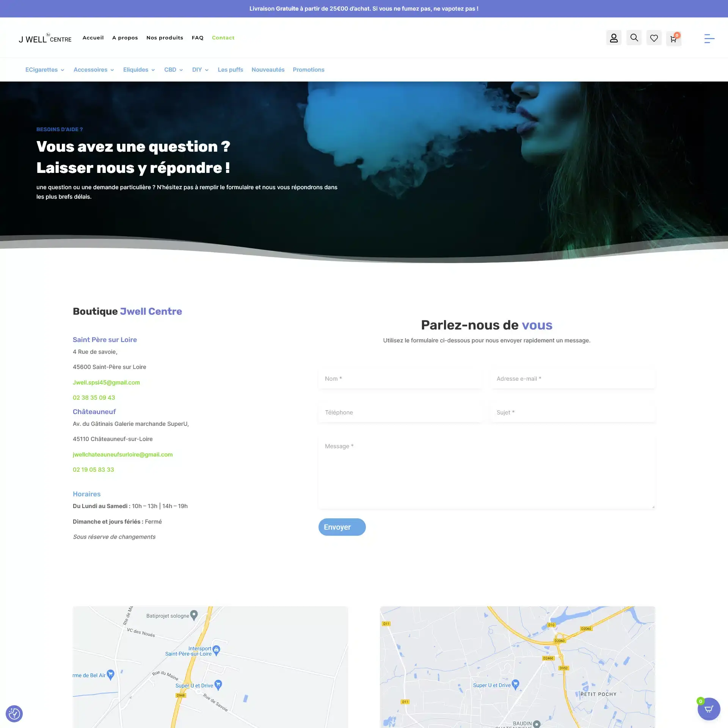The image size is (728, 728).
Task: Call the 02 38 35 09 43 number
Action: (94, 397)
